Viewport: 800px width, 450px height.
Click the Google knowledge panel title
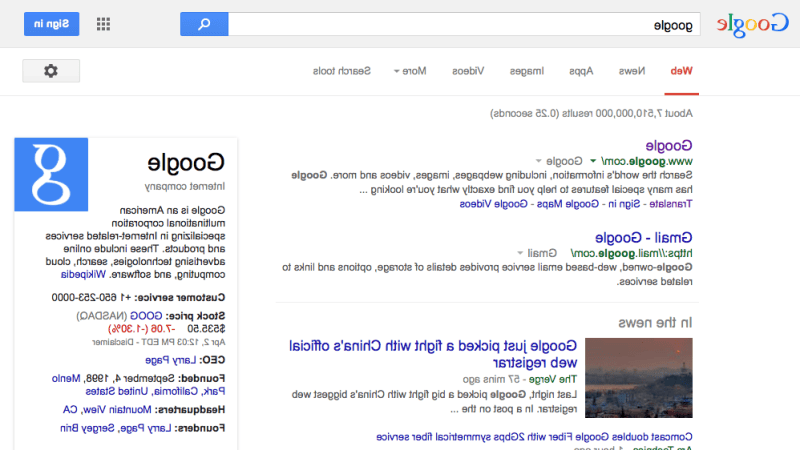click(186, 163)
